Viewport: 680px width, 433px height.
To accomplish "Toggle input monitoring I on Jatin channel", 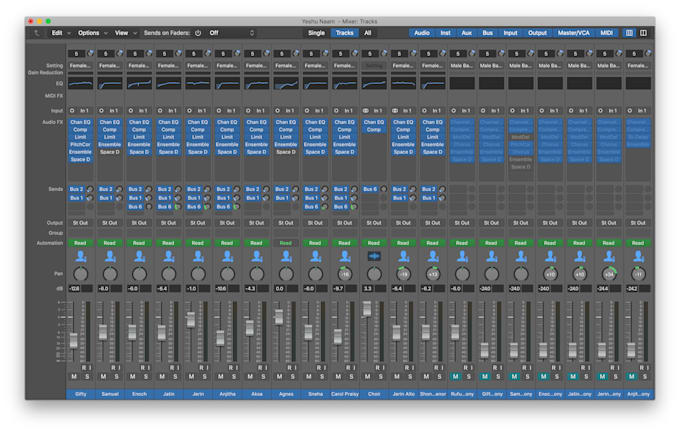I will pyautogui.click(x=177, y=368).
